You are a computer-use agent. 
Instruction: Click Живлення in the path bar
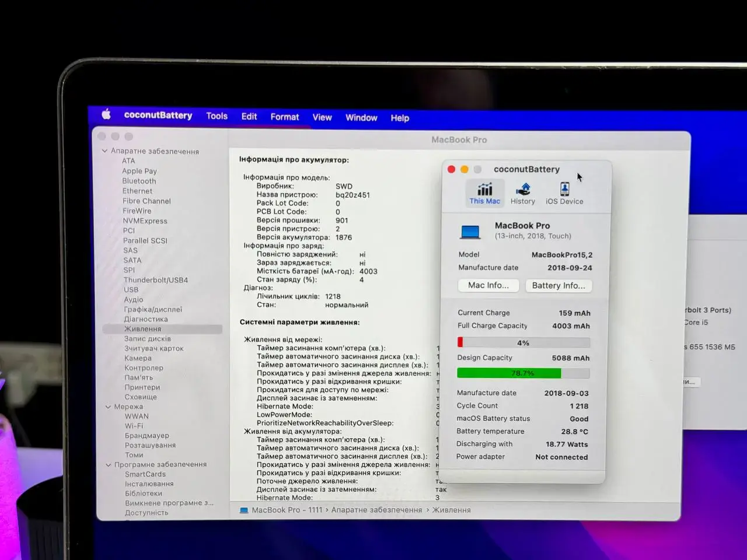click(451, 510)
